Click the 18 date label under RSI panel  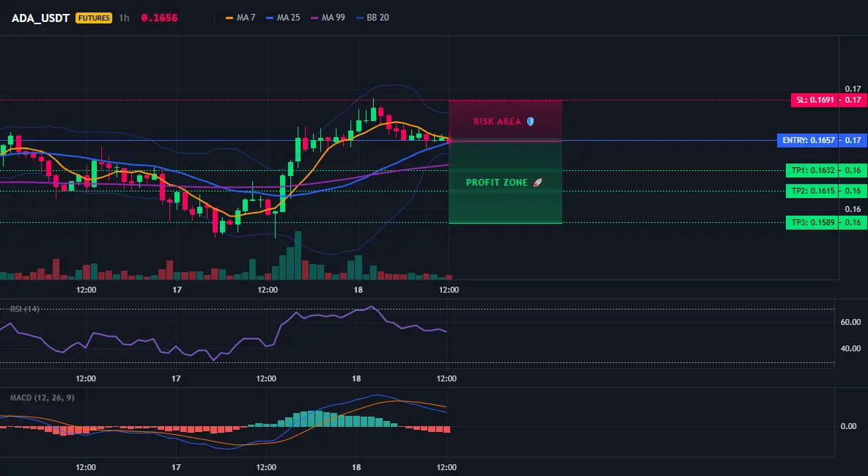[356, 378]
